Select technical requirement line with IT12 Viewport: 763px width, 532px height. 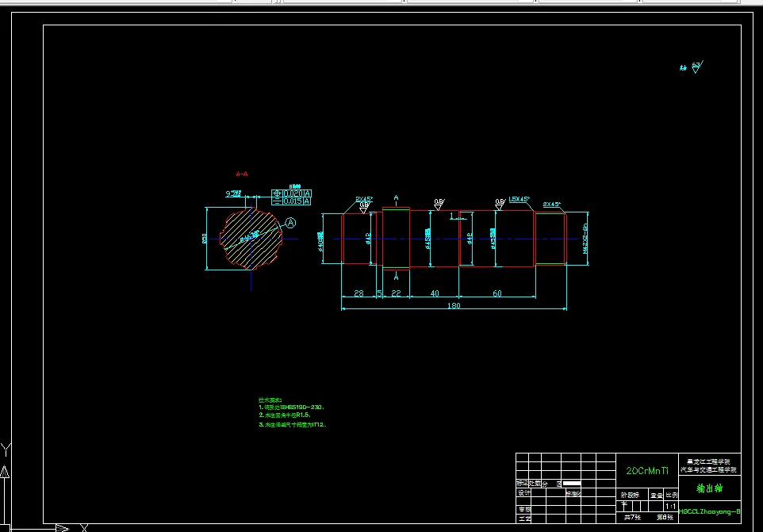click(x=293, y=424)
